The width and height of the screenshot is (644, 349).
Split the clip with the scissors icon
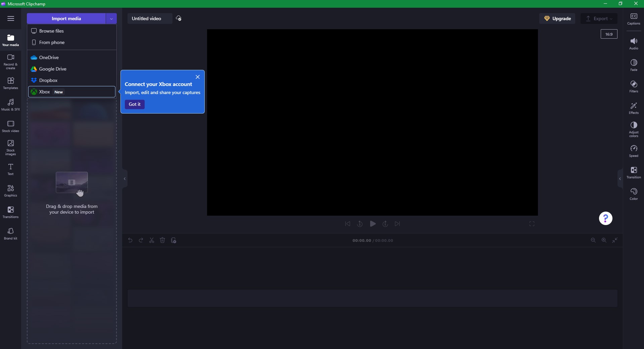coord(152,240)
